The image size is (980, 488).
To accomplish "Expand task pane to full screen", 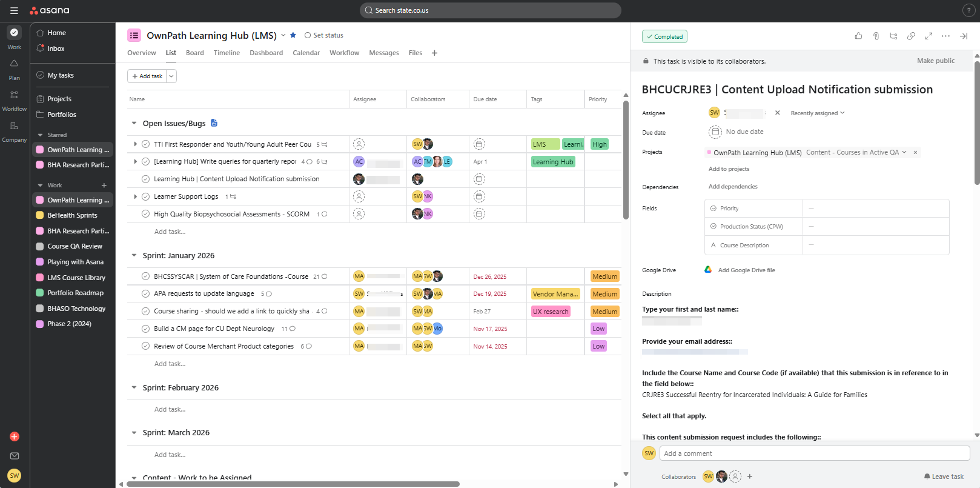I will coord(929,36).
